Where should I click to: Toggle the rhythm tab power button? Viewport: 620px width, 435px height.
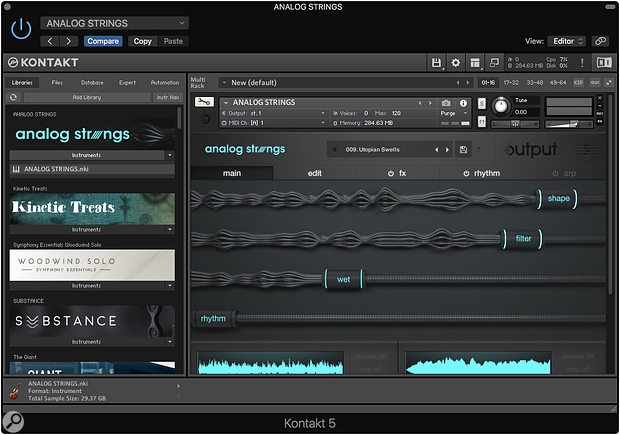coord(467,173)
